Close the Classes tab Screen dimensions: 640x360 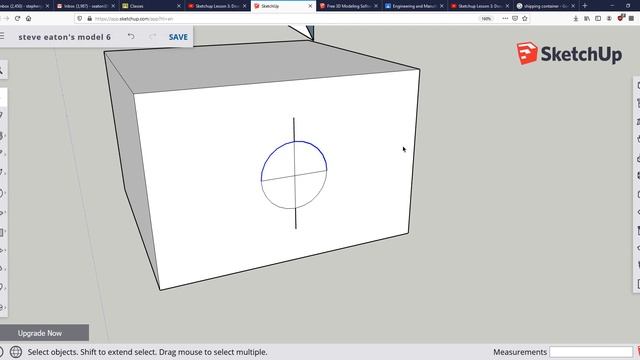pos(179,6)
